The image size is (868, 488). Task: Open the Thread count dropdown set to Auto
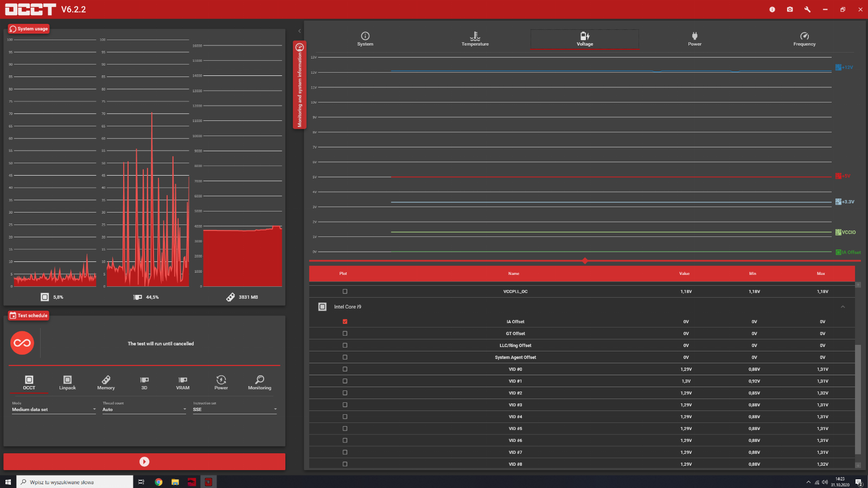pos(144,409)
